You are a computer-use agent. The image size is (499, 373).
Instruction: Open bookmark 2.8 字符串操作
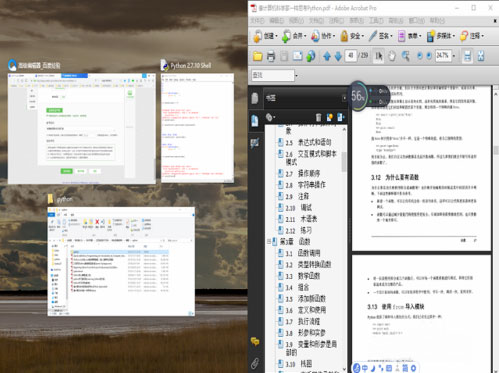305,185
